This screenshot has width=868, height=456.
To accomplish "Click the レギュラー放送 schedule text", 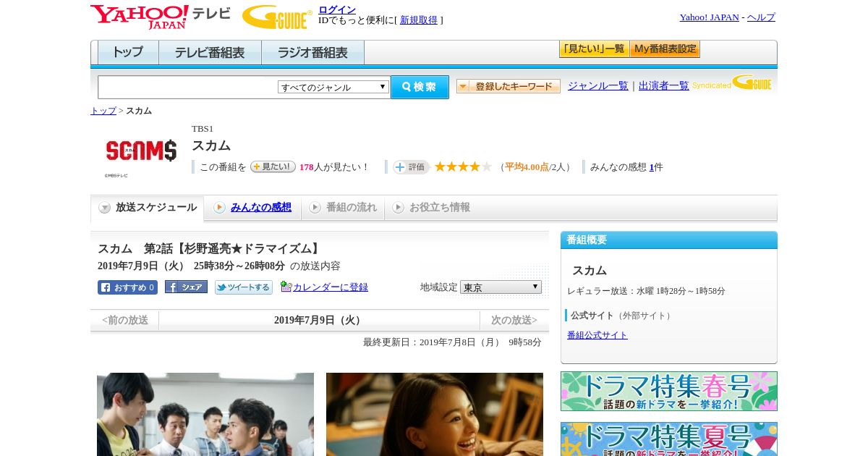I will [646, 291].
